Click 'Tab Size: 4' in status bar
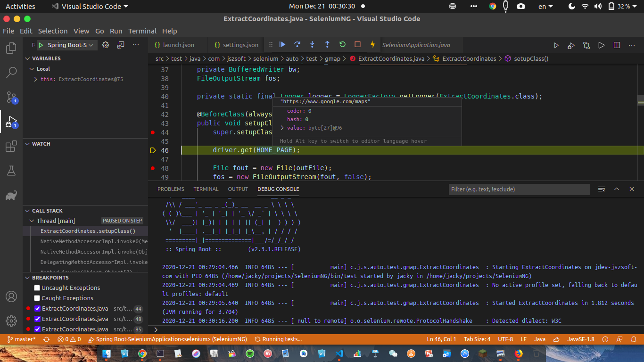 point(477,339)
